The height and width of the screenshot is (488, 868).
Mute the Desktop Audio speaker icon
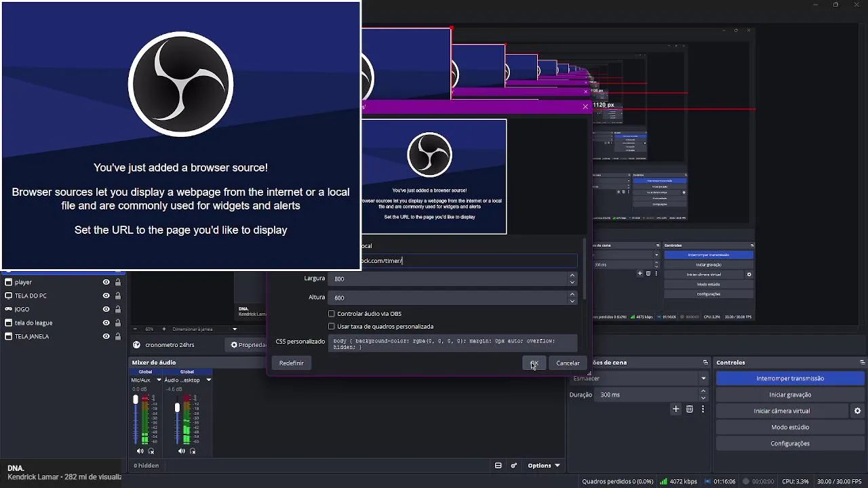point(182,451)
